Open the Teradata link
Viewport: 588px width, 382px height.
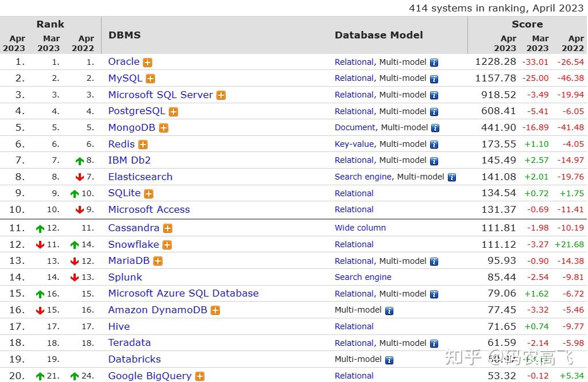point(129,342)
